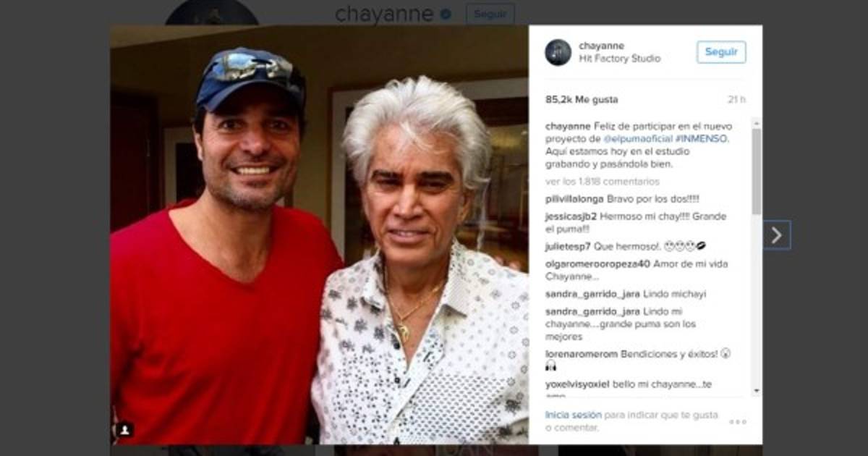
Task: Open the Hit Factory Studio location link
Action: coord(620,59)
